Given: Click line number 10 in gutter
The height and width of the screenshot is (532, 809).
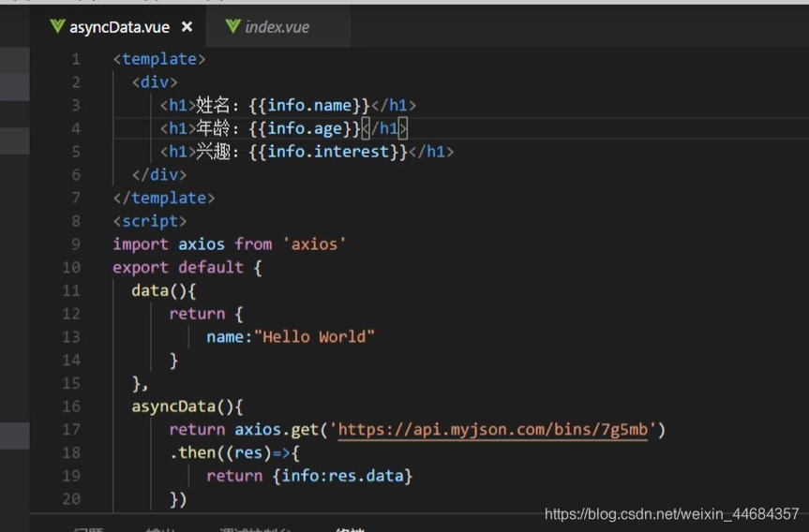Looking at the screenshot, I should (71, 268).
